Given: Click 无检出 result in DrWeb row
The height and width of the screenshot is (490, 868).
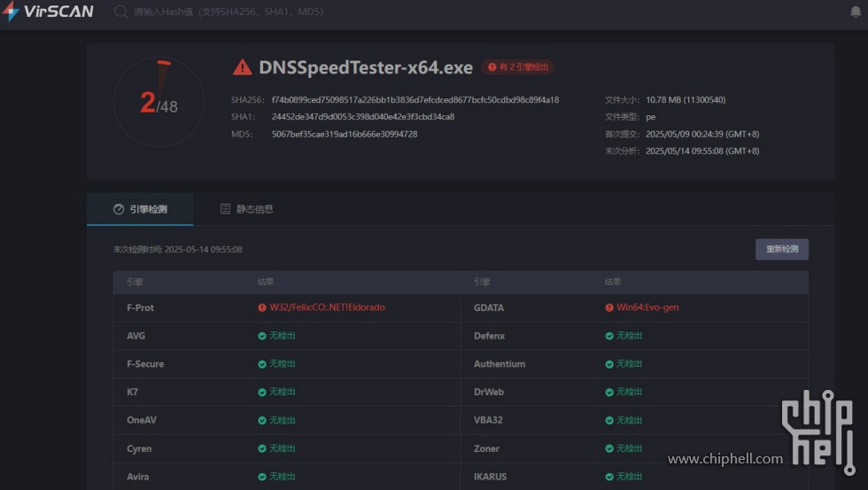Looking at the screenshot, I should pos(630,392).
